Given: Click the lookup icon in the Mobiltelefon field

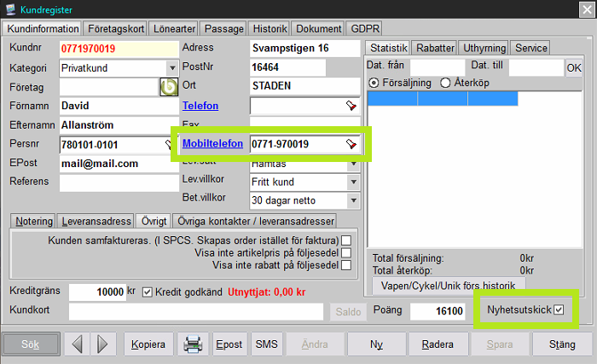Looking at the screenshot, I should coord(351,144).
